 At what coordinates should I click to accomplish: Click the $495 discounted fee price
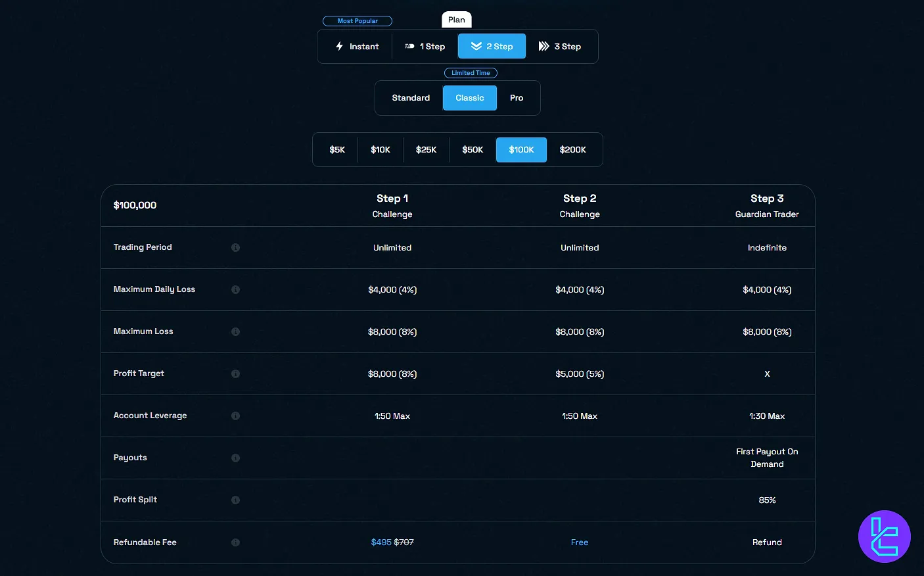click(381, 542)
